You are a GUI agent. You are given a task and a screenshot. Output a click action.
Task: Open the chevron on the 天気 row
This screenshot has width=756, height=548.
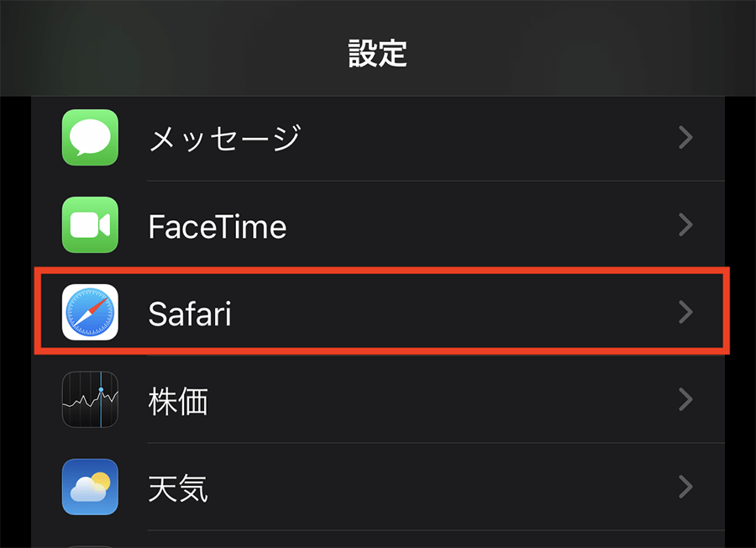click(x=685, y=487)
